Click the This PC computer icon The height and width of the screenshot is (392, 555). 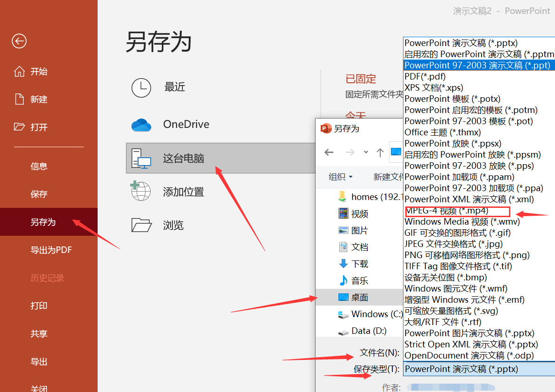pyautogui.click(x=141, y=158)
